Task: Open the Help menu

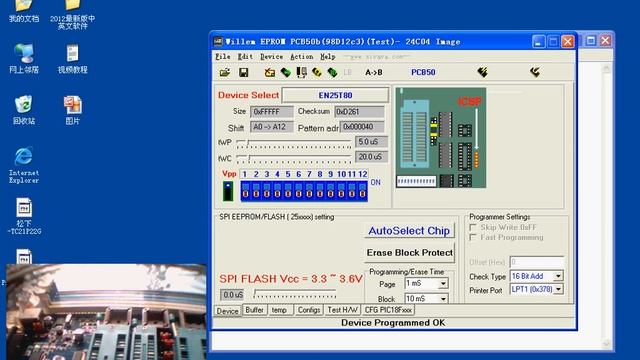Action: click(x=327, y=57)
